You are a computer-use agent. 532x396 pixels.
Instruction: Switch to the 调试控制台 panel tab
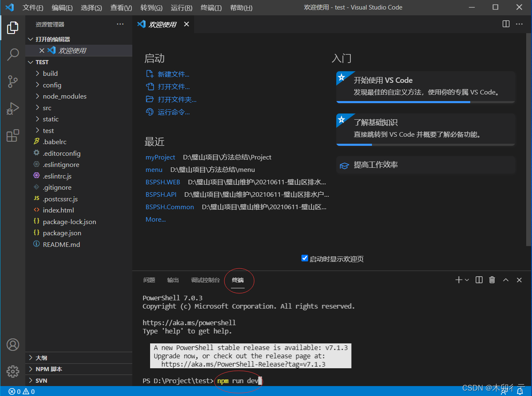(205, 280)
